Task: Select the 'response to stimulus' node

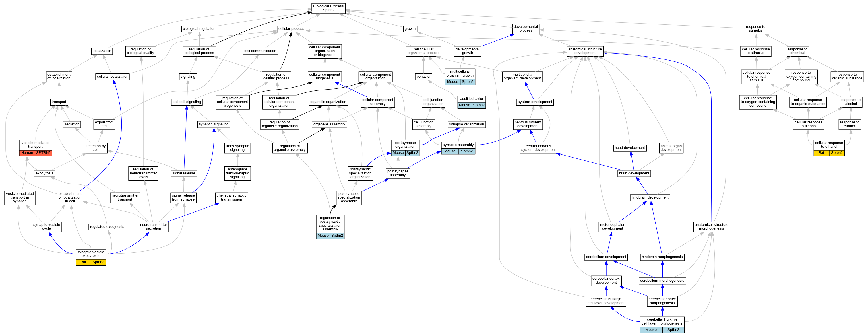Action: [755, 29]
